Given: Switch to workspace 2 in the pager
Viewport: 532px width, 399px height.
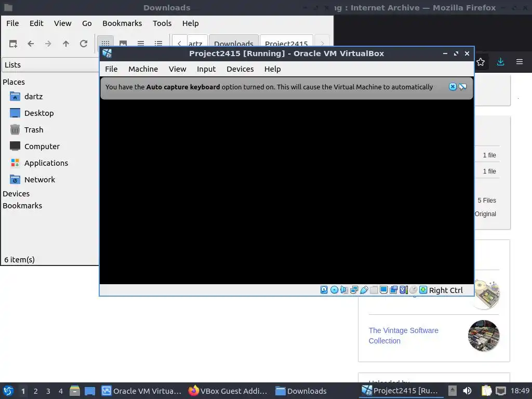Looking at the screenshot, I should pyautogui.click(x=36, y=391).
